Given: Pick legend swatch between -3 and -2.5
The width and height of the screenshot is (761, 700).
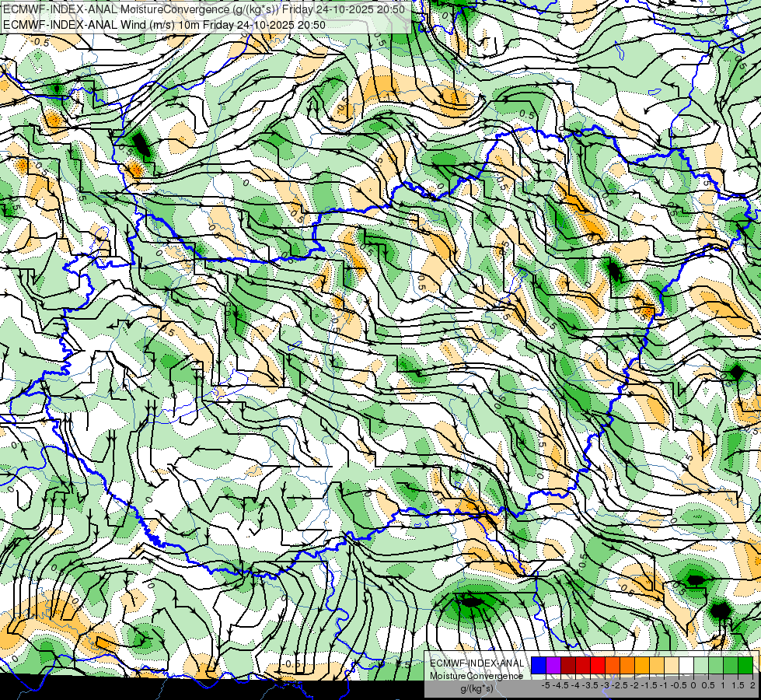Looking at the screenshot, I should pyautogui.click(x=613, y=665).
